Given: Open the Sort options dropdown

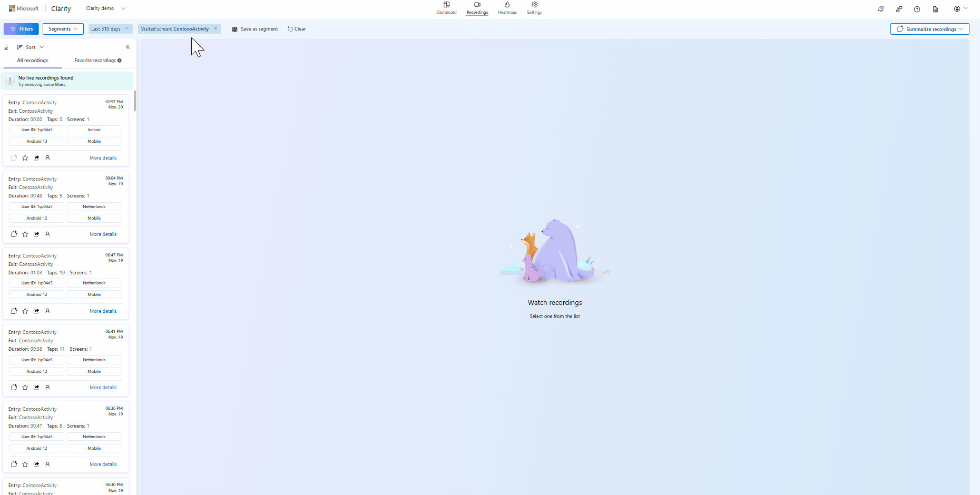Looking at the screenshot, I should point(31,47).
